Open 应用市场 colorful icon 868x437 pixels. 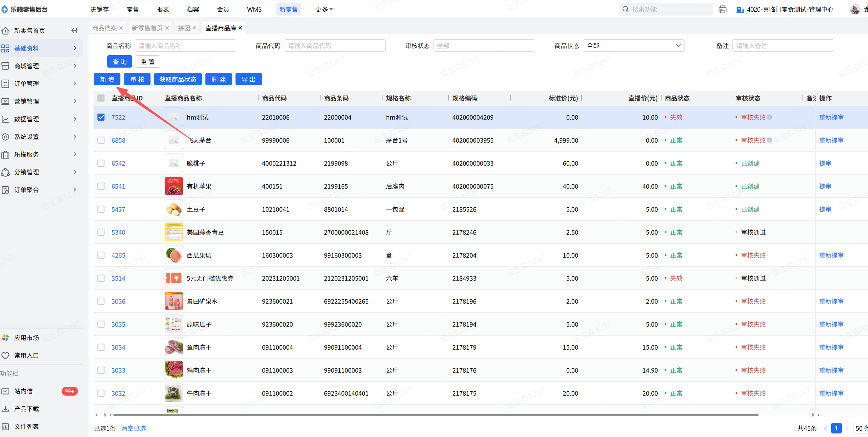coord(6,338)
